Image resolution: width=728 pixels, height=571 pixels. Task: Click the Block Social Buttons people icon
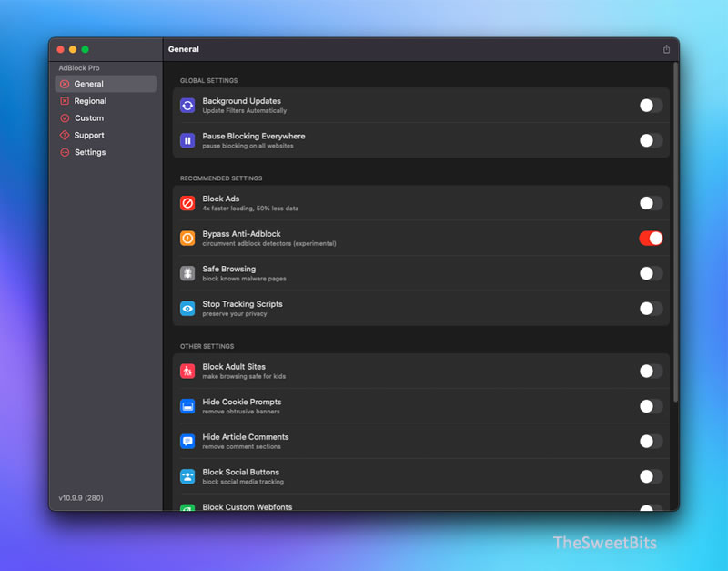[187, 476]
